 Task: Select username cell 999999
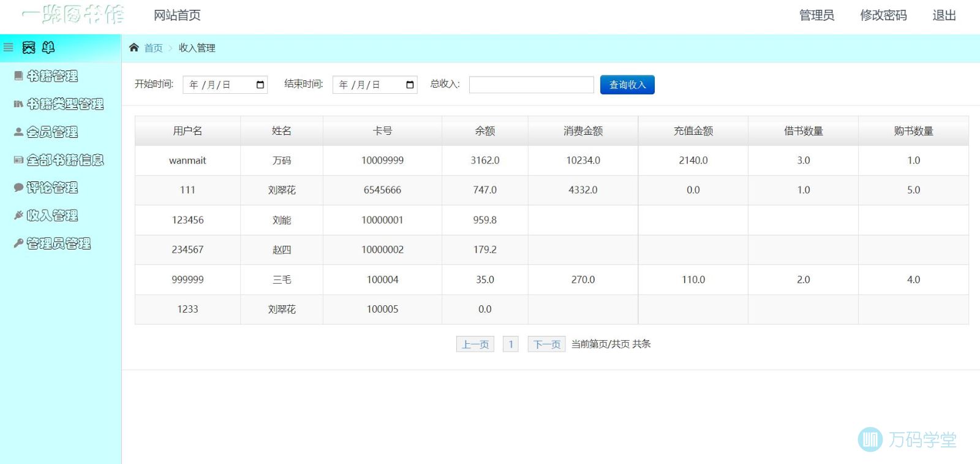tap(187, 280)
